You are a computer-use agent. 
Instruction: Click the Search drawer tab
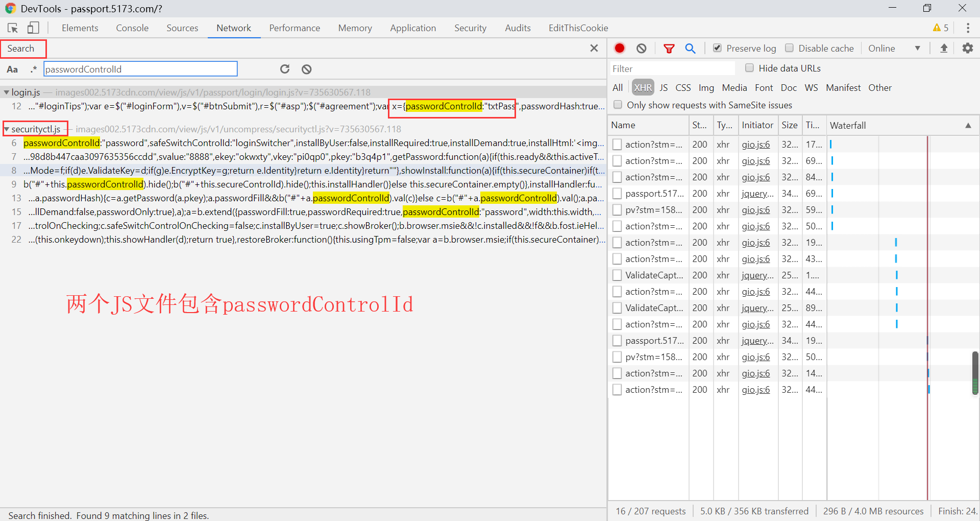point(21,49)
